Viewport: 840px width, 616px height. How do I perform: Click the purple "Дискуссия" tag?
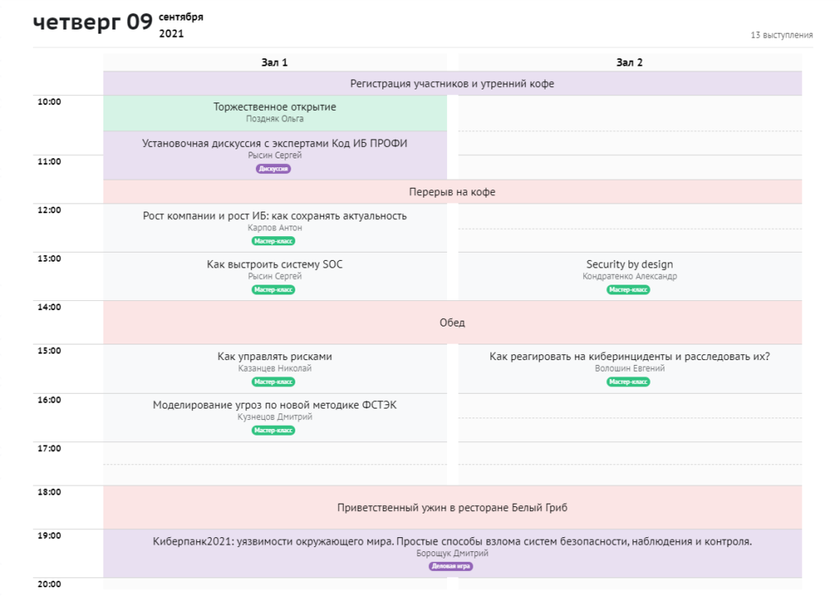[x=274, y=169]
